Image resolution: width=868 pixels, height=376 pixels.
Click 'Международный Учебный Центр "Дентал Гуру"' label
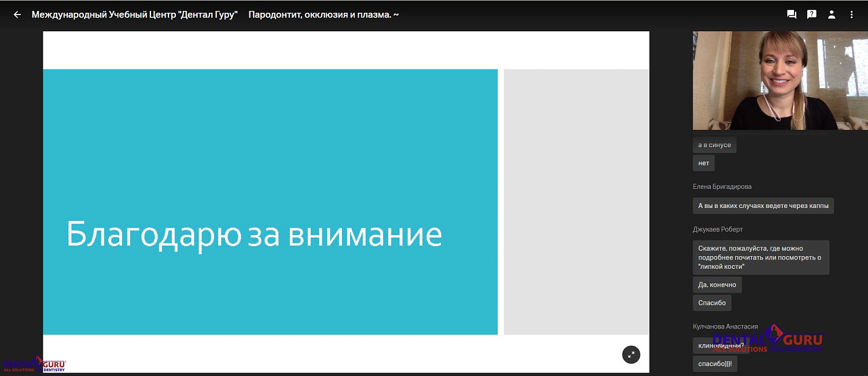pyautogui.click(x=135, y=14)
